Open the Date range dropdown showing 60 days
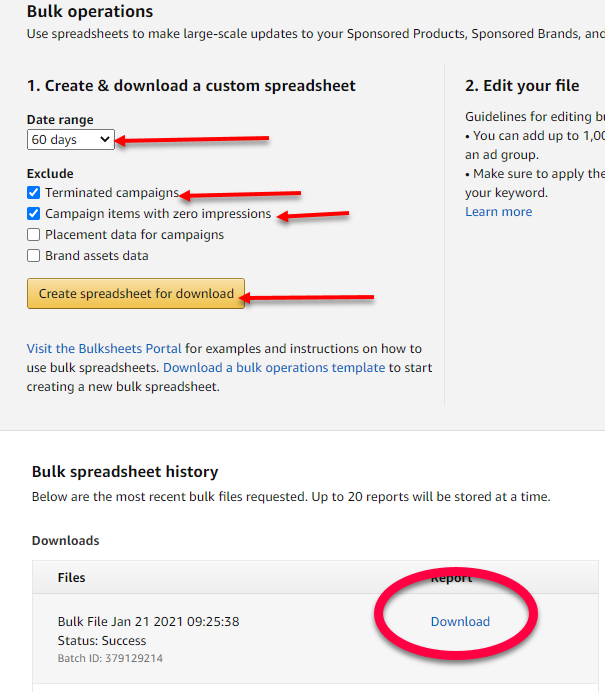This screenshot has width=605, height=692. (71, 139)
